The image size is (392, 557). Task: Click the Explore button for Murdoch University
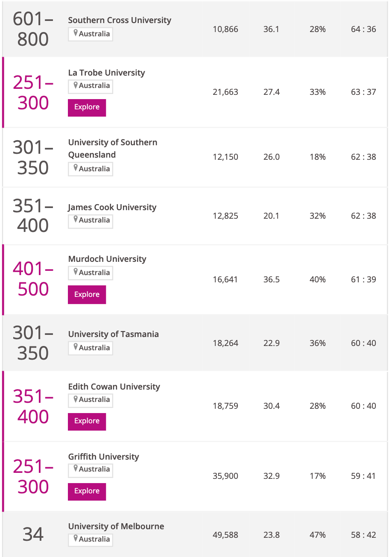tap(87, 295)
